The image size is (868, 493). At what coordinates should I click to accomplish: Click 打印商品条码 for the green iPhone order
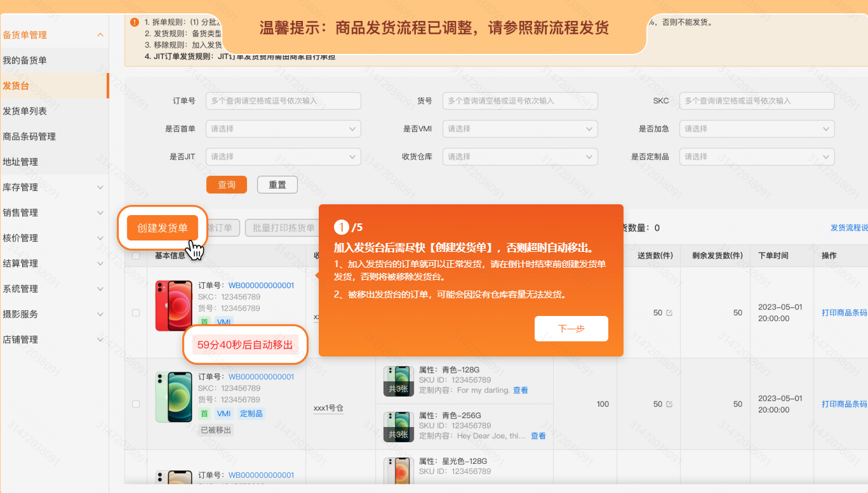(x=845, y=404)
